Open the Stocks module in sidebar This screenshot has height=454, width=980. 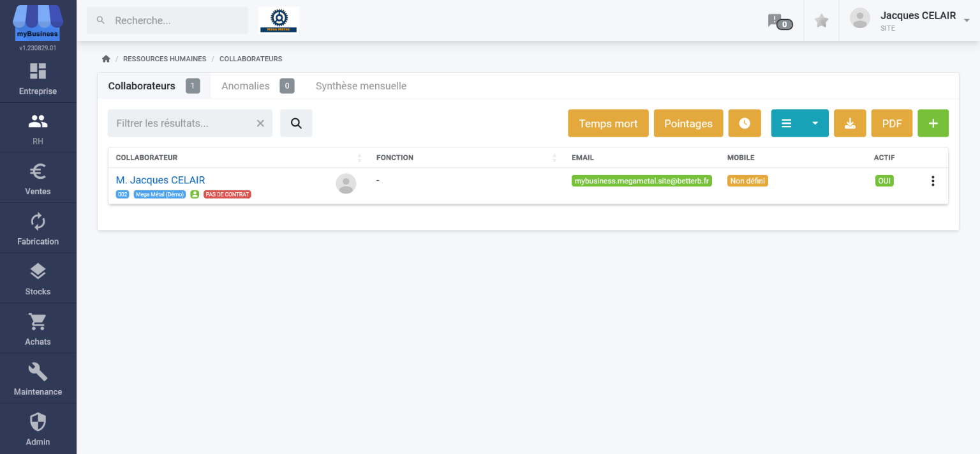pyautogui.click(x=38, y=278)
